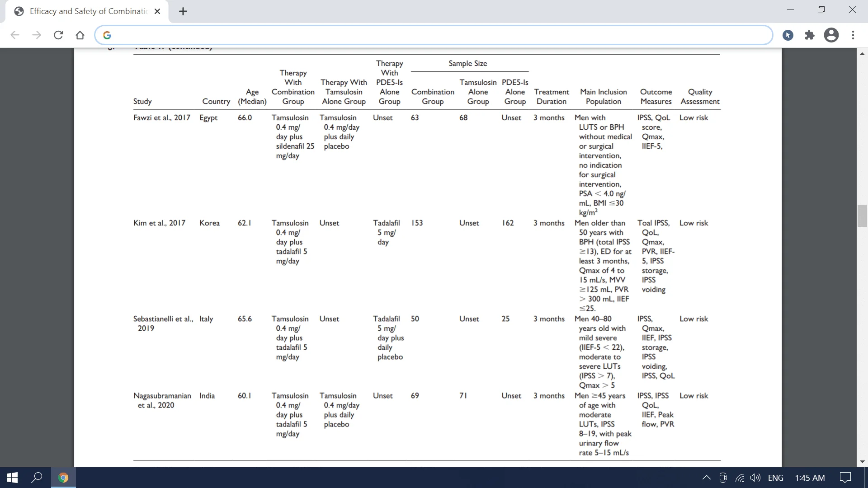
Task: Click the 'Treatment Duration' column header
Action: click(552, 97)
